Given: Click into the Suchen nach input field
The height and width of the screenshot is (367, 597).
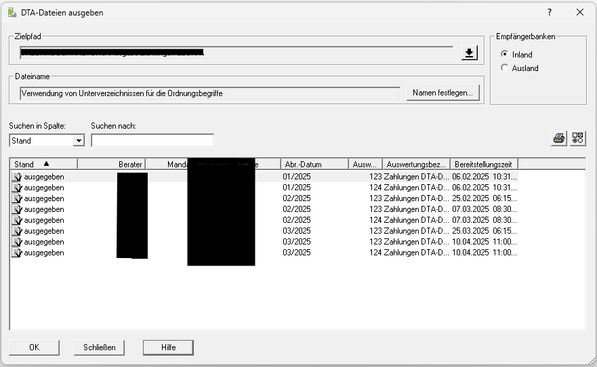Looking at the screenshot, I should pos(152,140).
